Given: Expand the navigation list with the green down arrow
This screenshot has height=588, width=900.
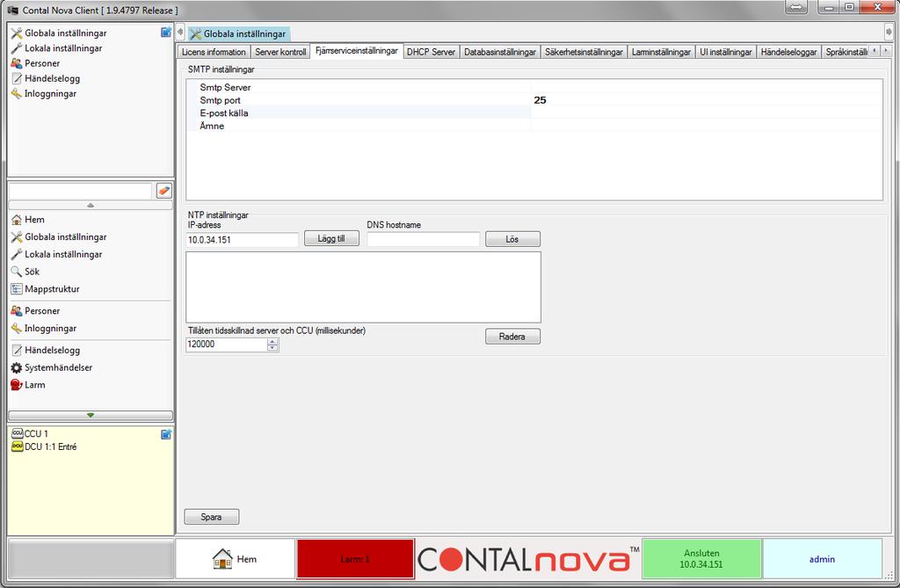Looking at the screenshot, I should [91, 415].
